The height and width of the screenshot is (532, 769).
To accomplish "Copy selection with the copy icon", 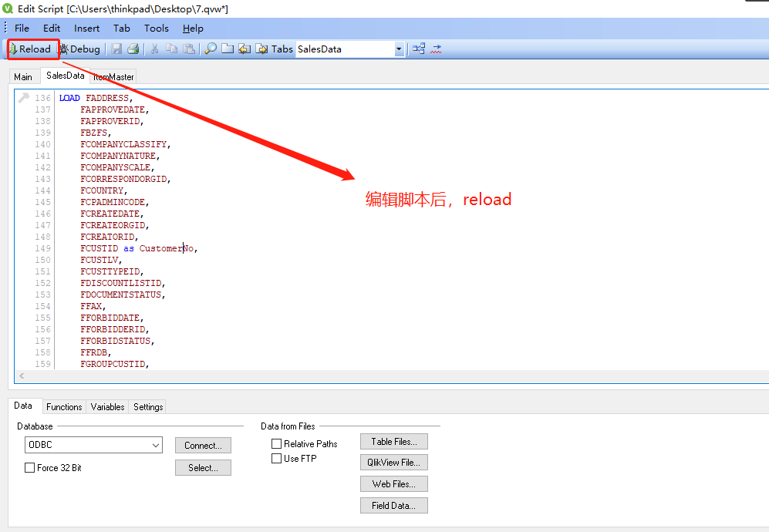I will point(172,49).
